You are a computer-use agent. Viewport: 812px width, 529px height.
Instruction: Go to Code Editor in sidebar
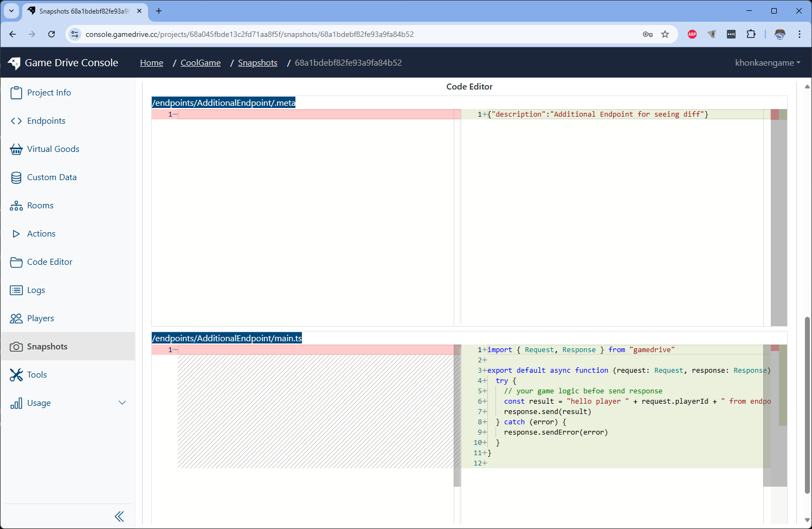coord(49,262)
